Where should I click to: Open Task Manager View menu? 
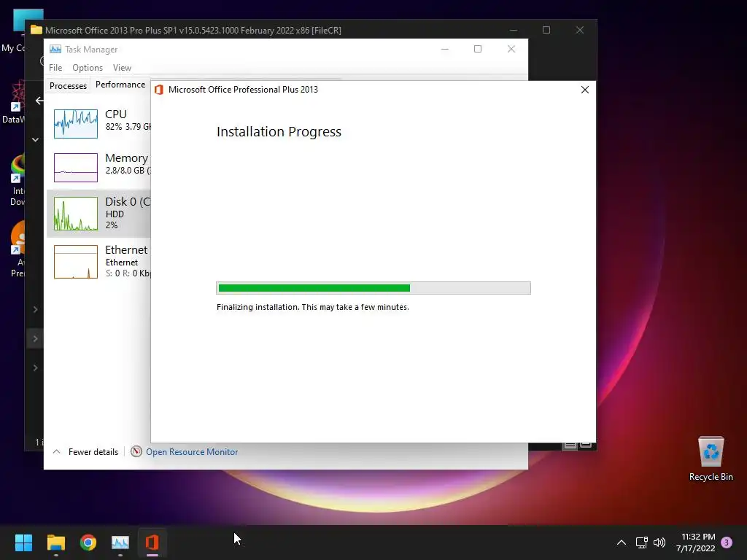pyautogui.click(x=122, y=68)
